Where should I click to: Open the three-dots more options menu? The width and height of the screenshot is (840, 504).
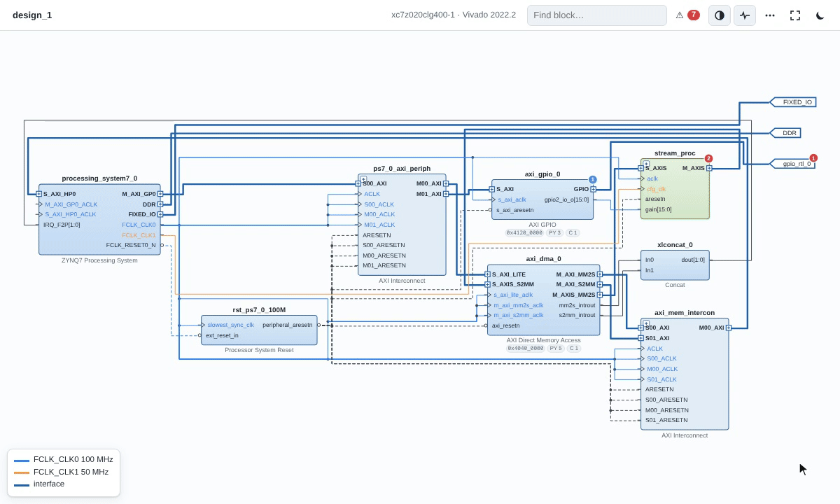770,15
